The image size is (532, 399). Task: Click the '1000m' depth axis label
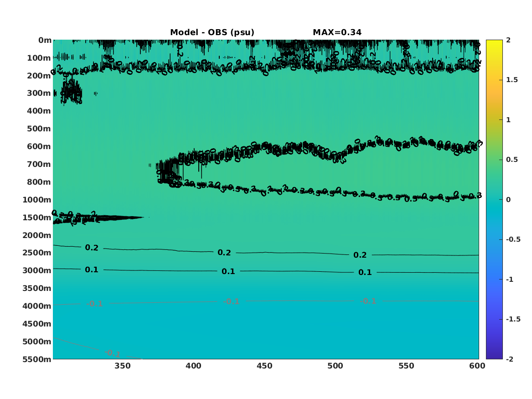coord(37,200)
